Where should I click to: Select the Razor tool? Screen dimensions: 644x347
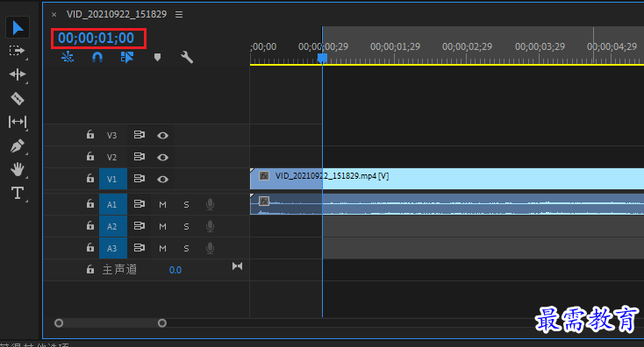click(18, 98)
